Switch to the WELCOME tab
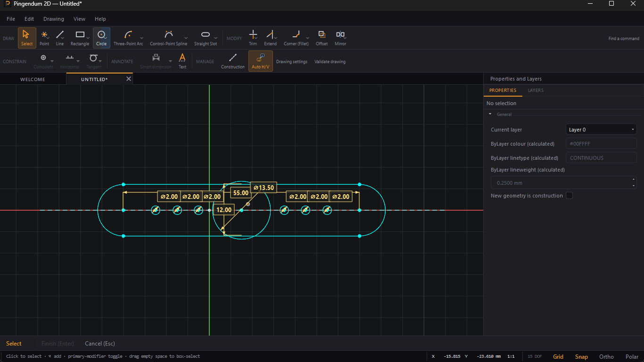The height and width of the screenshot is (362, 644). coord(33,79)
